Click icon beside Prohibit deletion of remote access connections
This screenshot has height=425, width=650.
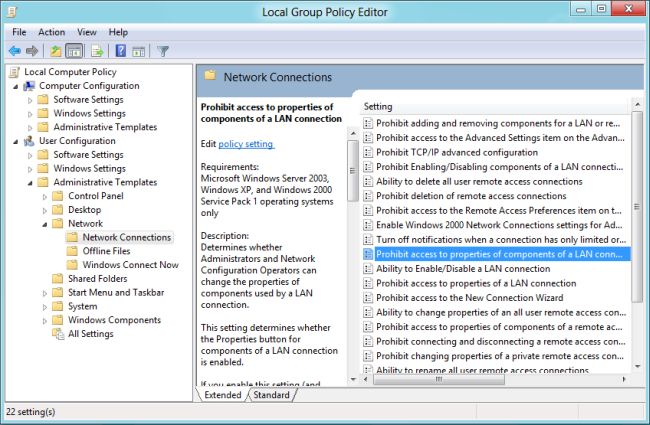(368, 196)
